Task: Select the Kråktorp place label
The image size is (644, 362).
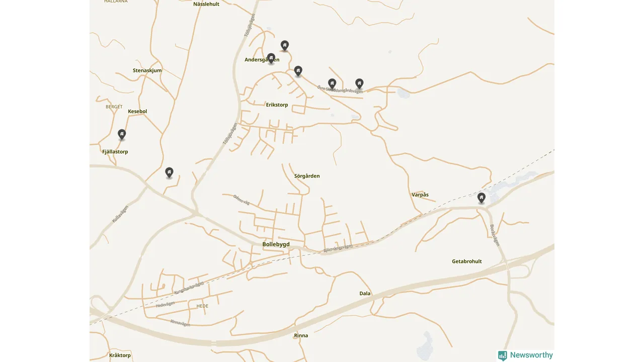Action: (120, 355)
